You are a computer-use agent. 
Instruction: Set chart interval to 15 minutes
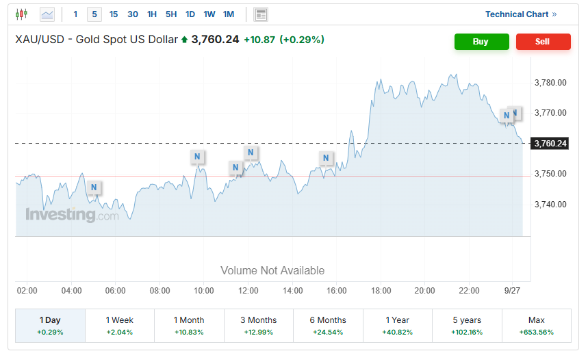point(114,14)
